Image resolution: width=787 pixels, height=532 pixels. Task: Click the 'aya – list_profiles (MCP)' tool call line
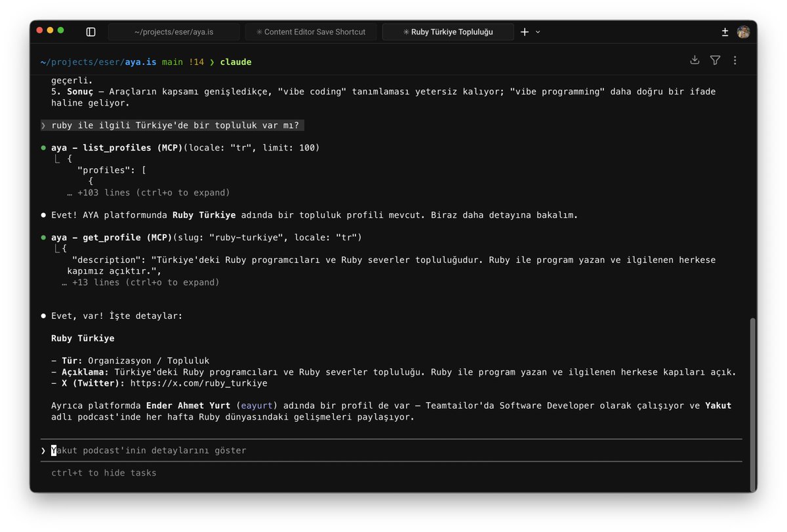(185, 148)
